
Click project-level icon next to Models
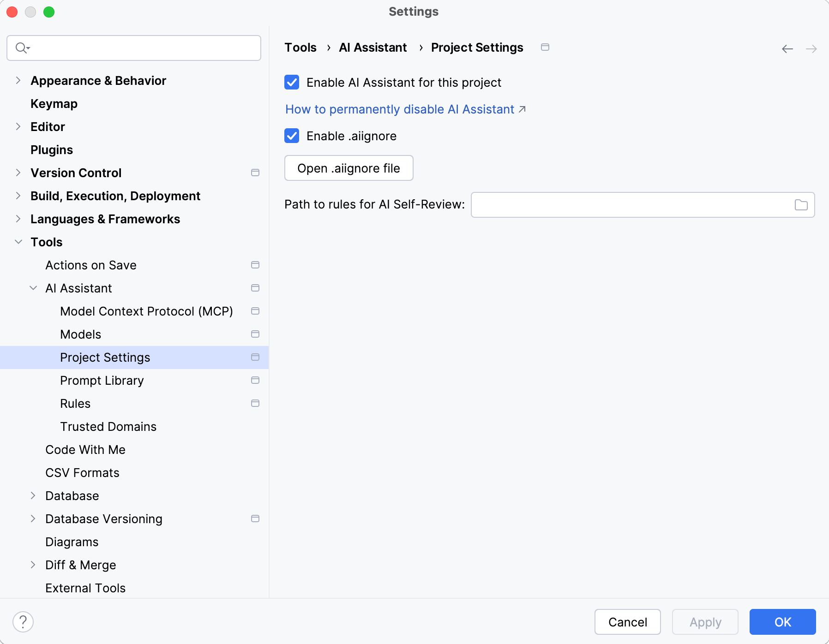coord(255,334)
